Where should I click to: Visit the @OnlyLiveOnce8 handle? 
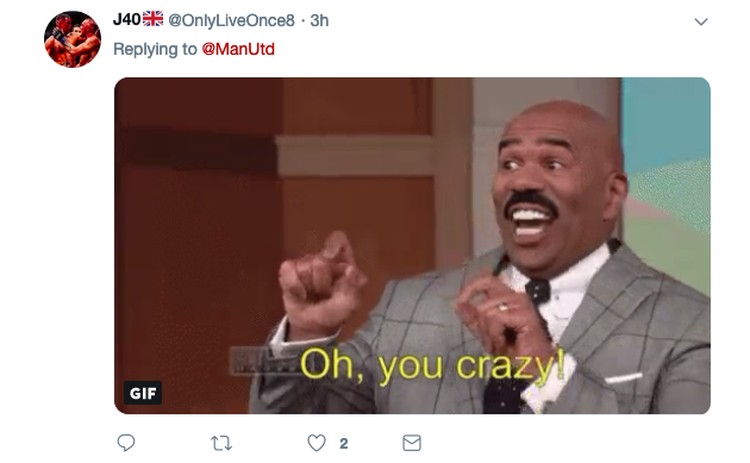[x=232, y=21]
